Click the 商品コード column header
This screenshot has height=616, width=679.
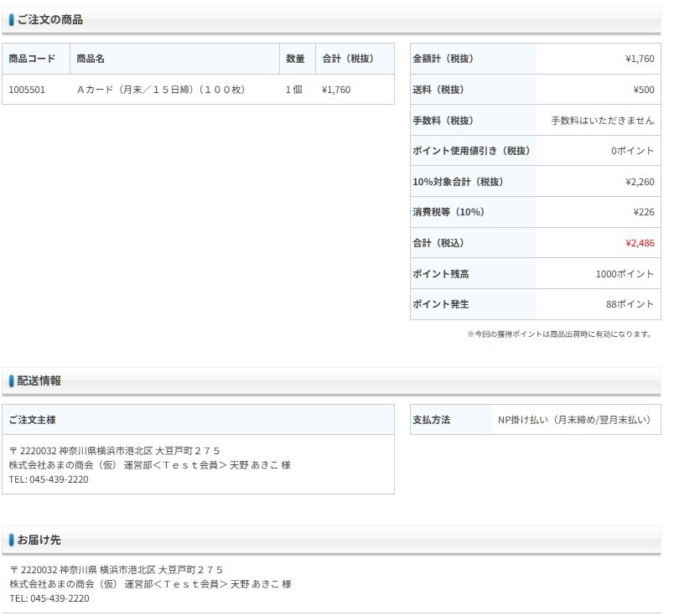[x=32, y=59]
